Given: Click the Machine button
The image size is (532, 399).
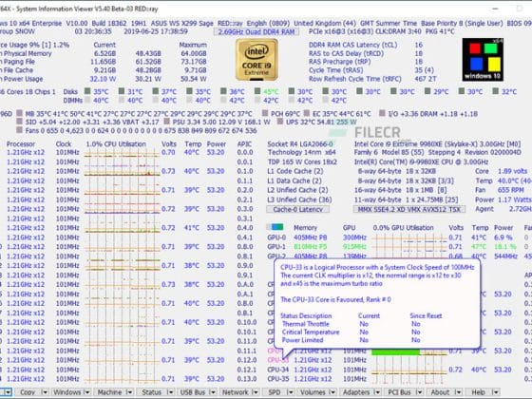Looking at the screenshot, I should tap(109, 392).
